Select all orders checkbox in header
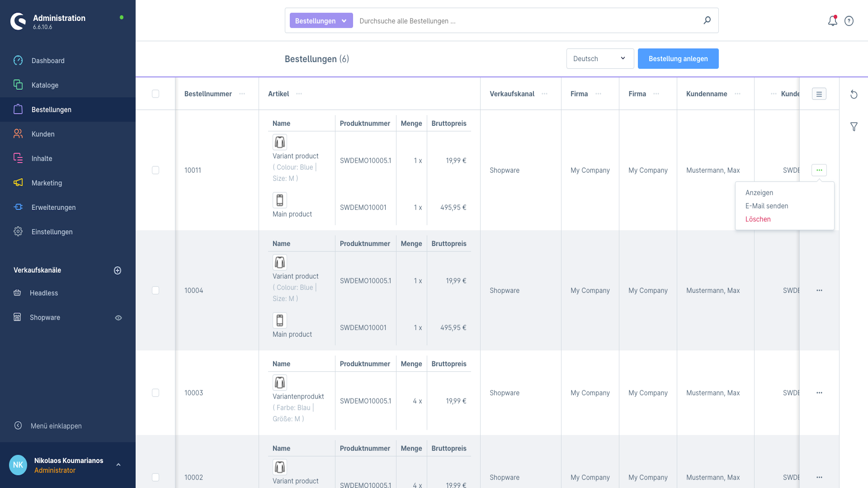868x488 pixels. click(x=156, y=94)
